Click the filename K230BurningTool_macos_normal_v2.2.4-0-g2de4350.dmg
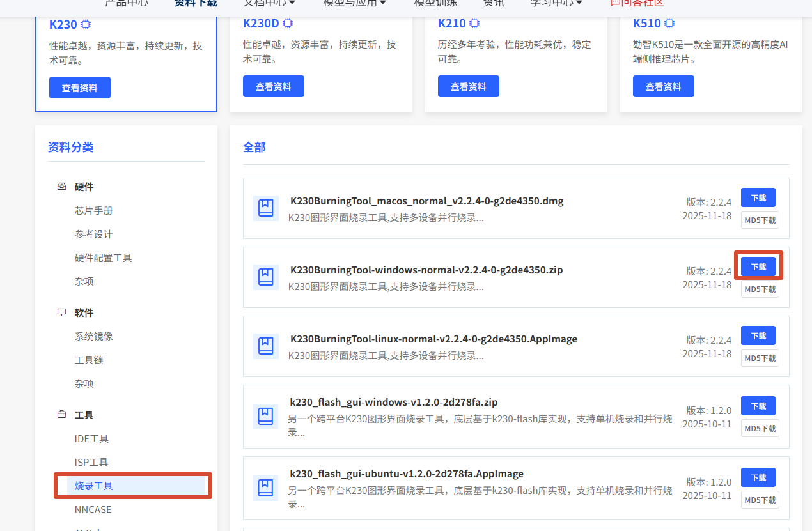Image resolution: width=812 pixels, height=531 pixels. [427, 201]
